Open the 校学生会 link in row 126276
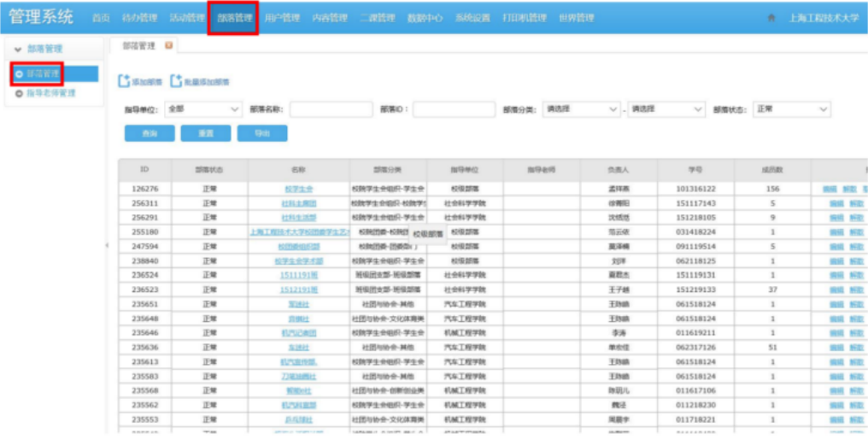This screenshot has height=445, width=868. 299,189
